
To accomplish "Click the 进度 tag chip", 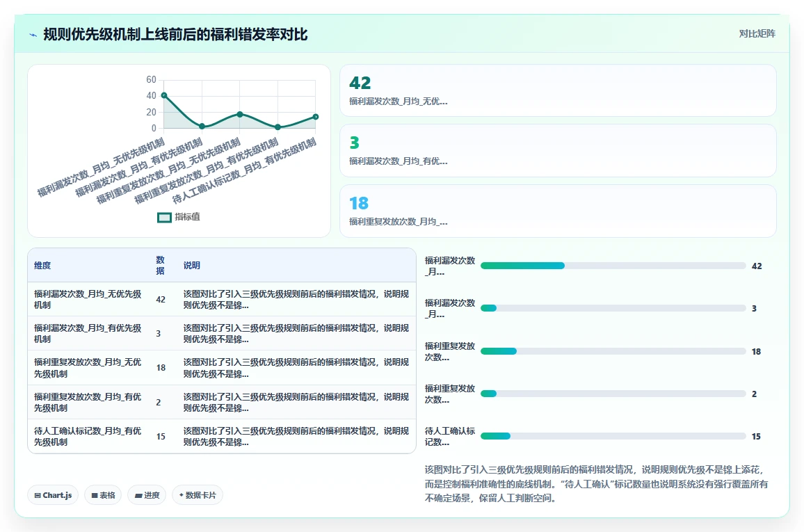I will coord(147,495).
